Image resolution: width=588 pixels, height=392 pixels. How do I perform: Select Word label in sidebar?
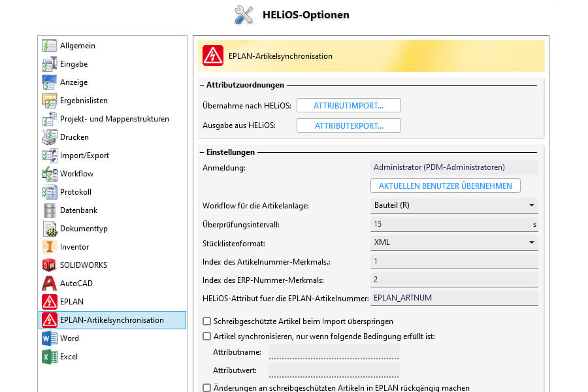click(69, 338)
